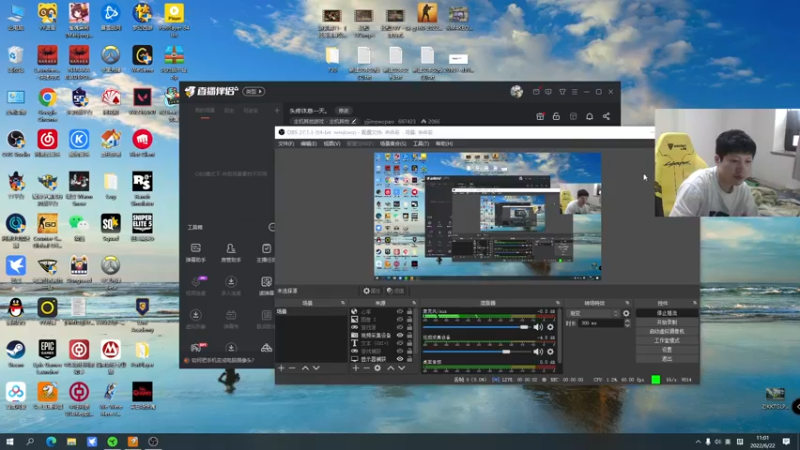Open the 工具(T) menu in OBS

pos(421,144)
